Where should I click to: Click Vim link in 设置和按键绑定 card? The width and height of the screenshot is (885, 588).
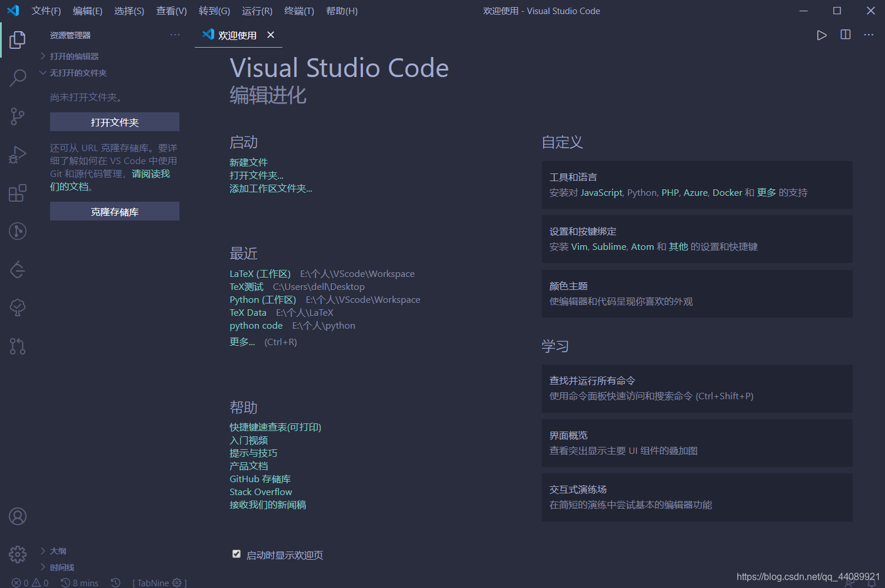pos(580,246)
